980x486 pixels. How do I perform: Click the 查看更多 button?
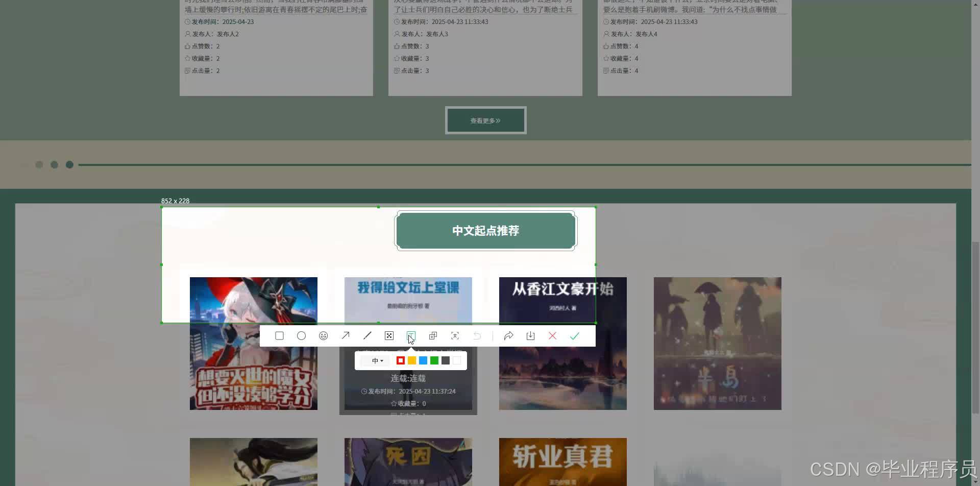point(485,120)
